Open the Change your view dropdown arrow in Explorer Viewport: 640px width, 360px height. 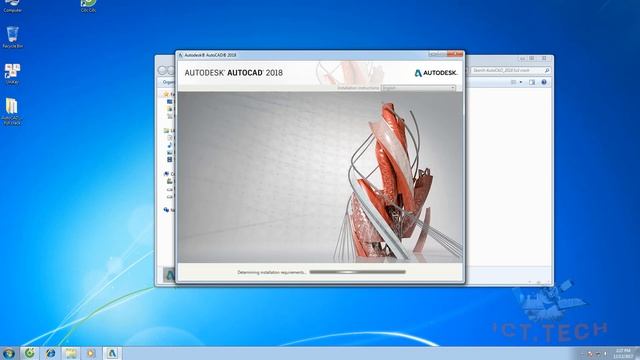click(521, 82)
